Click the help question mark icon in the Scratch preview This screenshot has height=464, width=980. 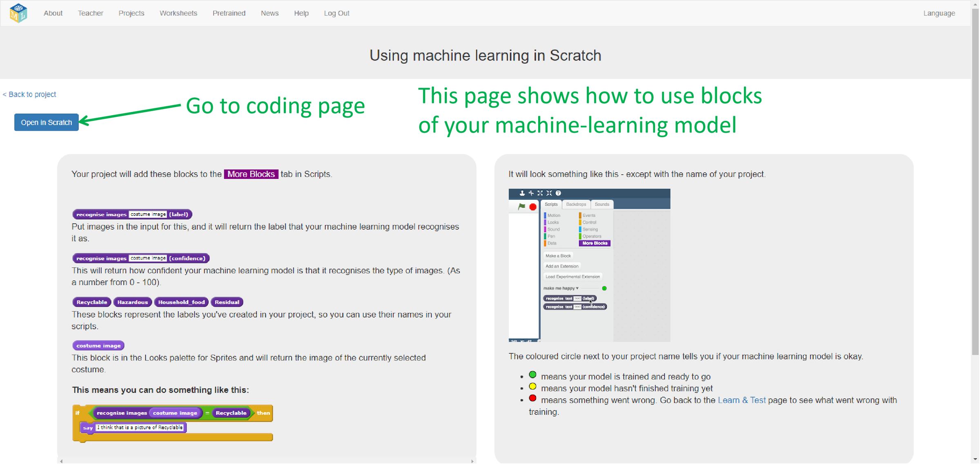(558, 193)
